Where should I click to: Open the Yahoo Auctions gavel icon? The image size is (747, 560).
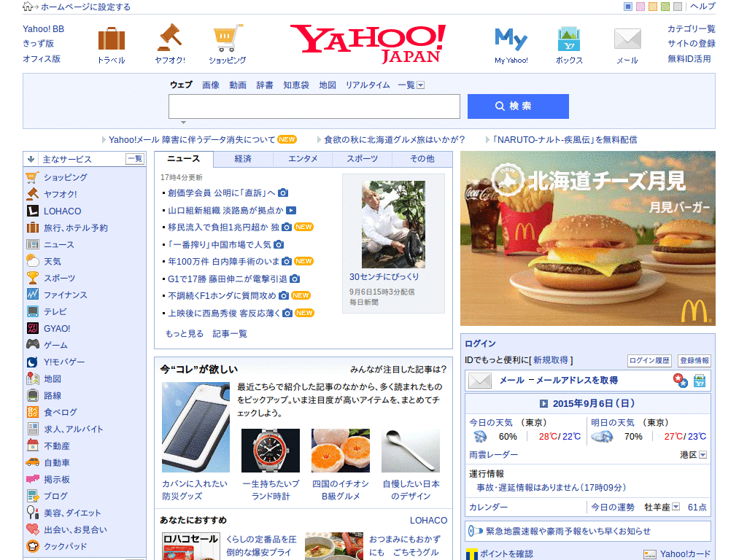169,38
